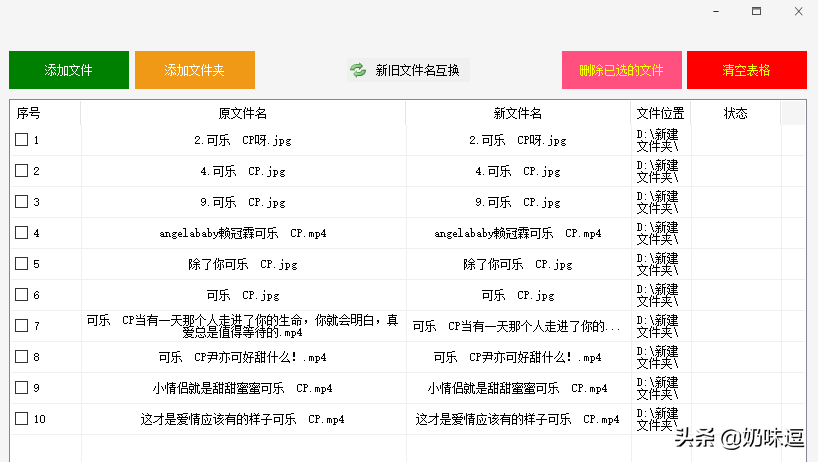
Task: Select original name 可乐 CP尹亦可好甜什么！.mp4
Action: pyautogui.click(x=243, y=357)
